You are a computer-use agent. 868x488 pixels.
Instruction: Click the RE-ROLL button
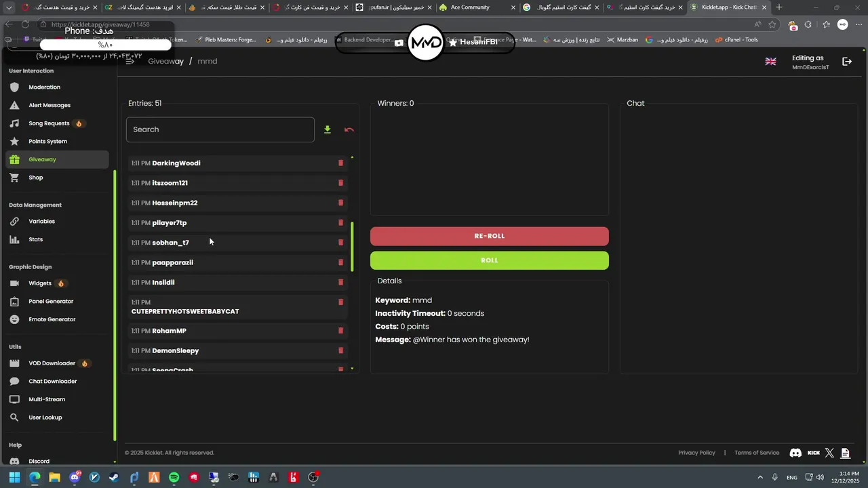pyautogui.click(x=490, y=236)
